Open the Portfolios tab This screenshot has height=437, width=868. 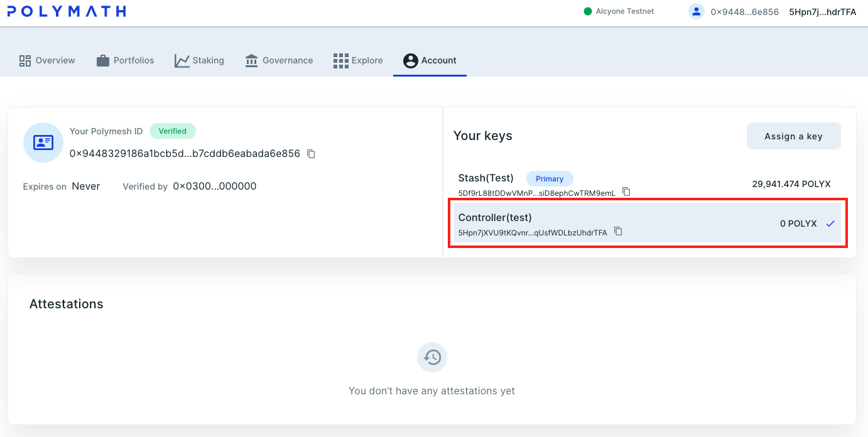click(125, 60)
